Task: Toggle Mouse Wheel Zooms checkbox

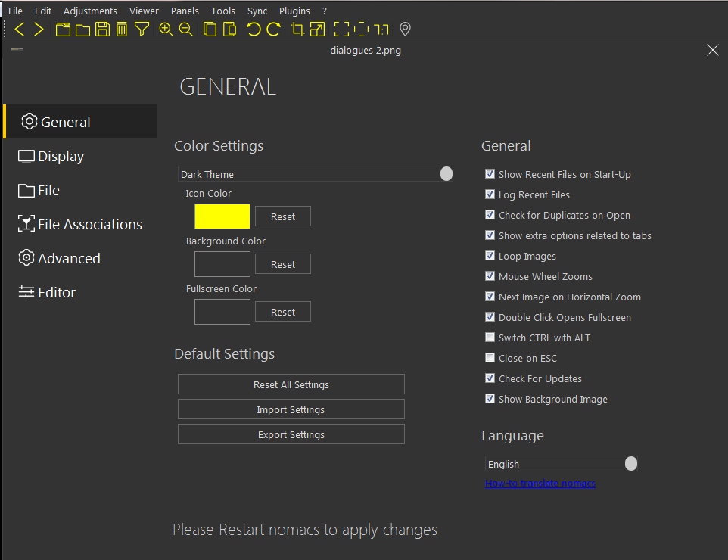Action: pos(490,275)
